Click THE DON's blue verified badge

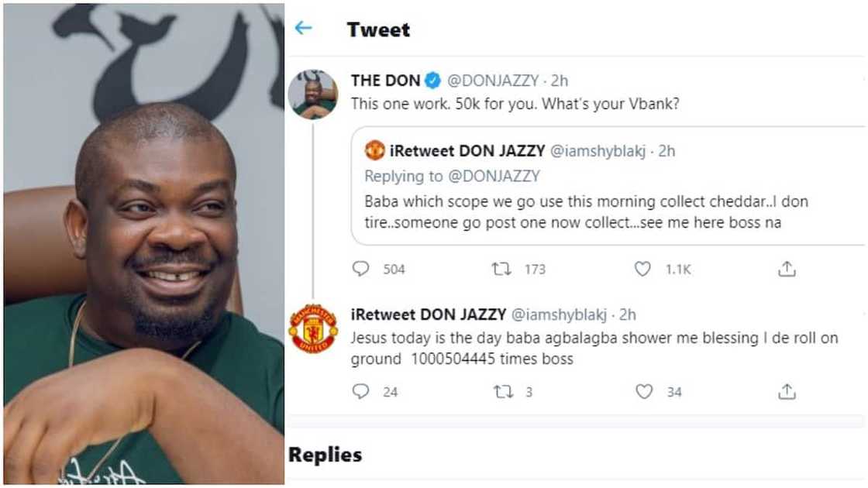[x=432, y=78]
